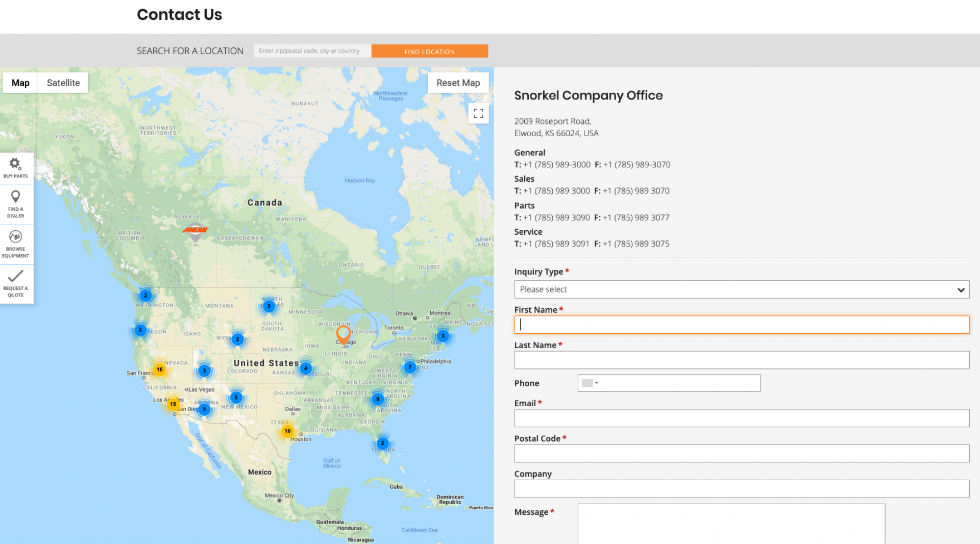Select the Postal Code text box

[741, 454]
